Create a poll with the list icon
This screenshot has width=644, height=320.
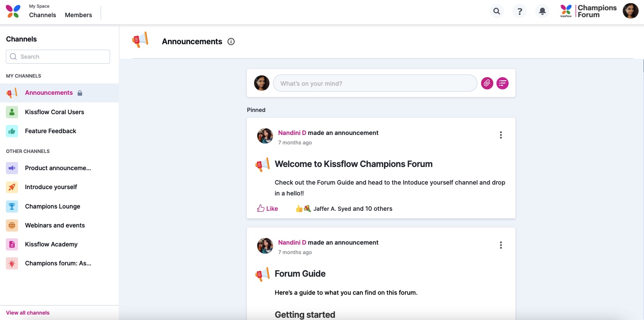[503, 83]
